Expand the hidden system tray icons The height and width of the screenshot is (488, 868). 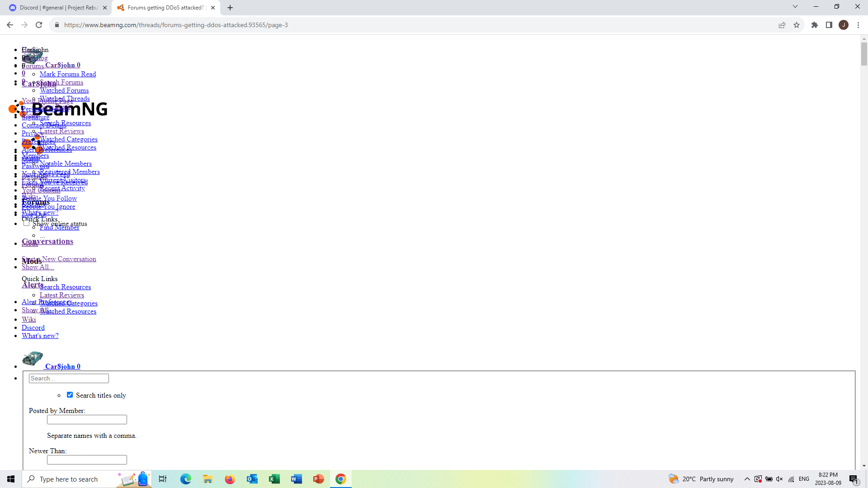coord(747,479)
